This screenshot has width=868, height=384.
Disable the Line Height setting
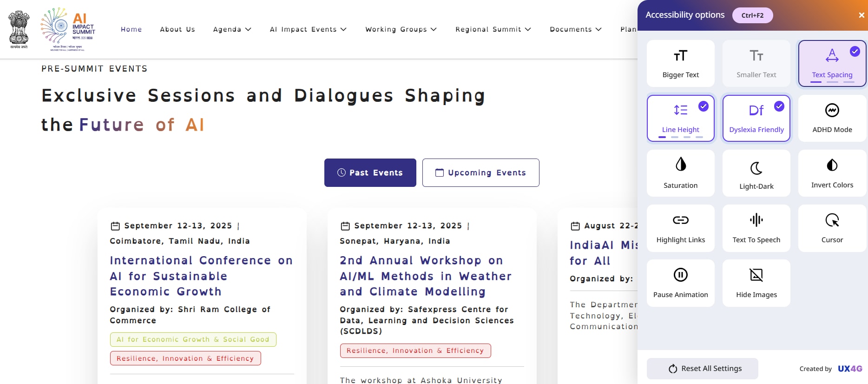click(x=680, y=118)
